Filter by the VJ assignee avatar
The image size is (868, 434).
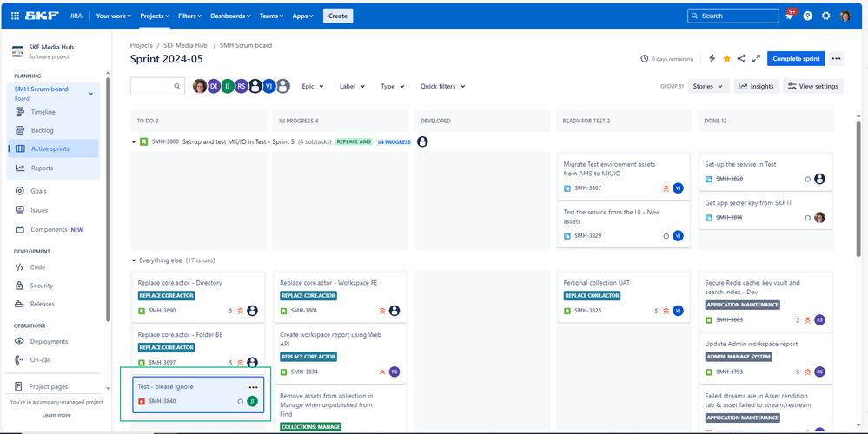click(x=269, y=86)
